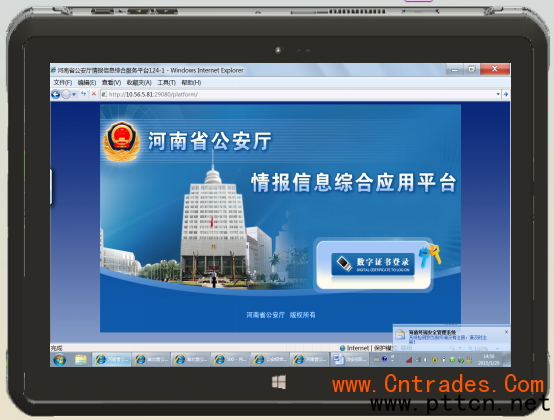
Task: Open the file explorer folder taskbar icon
Action: (x=81, y=360)
